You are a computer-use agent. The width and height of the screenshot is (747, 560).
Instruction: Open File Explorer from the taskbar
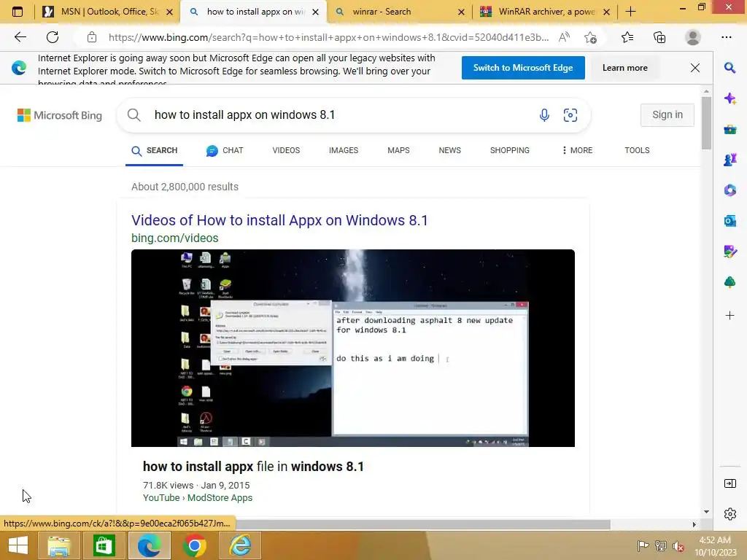coord(58,545)
